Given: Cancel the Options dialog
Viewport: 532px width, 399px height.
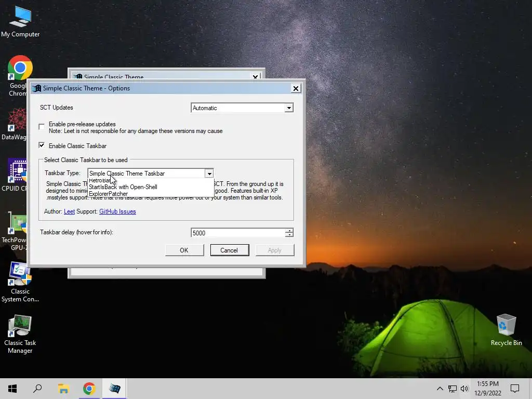Looking at the screenshot, I should tap(229, 250).
